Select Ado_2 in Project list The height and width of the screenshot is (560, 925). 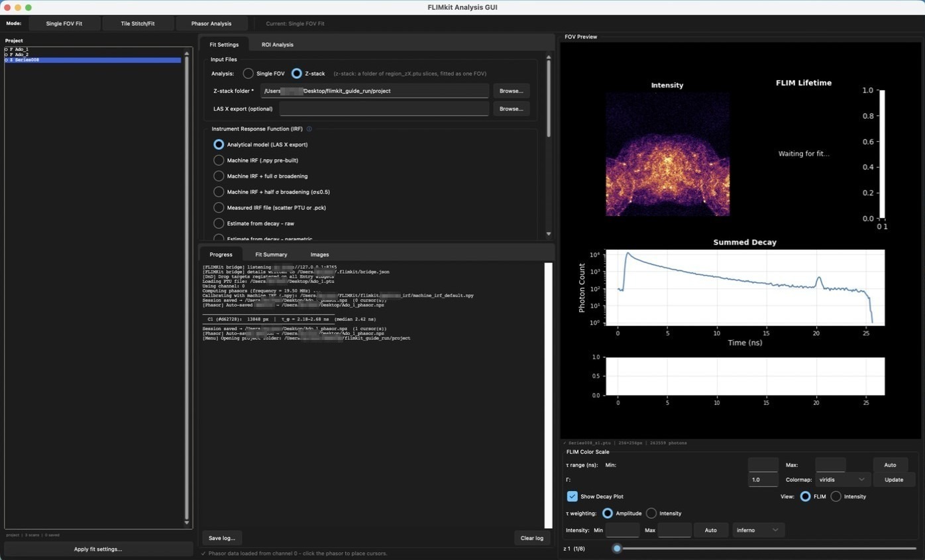[x=93, y=55]
